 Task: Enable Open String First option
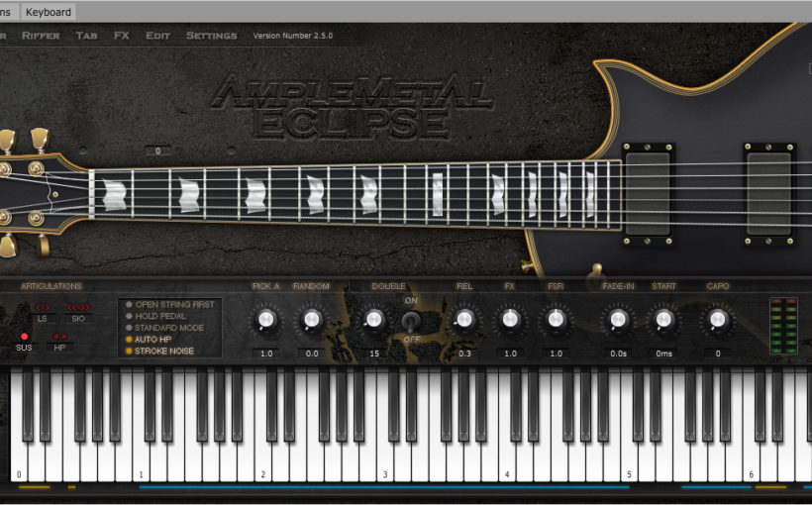(x=129, y=305)
